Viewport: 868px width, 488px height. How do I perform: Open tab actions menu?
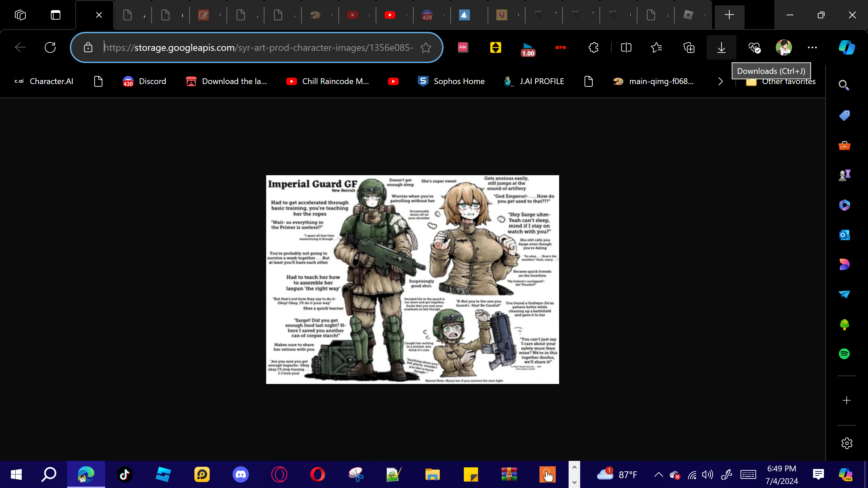tap(56, 15)
